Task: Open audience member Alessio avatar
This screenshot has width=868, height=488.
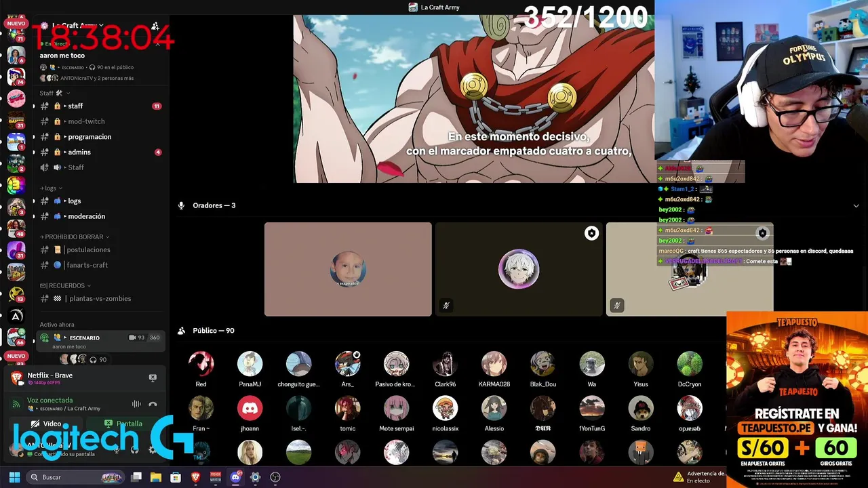Action: pyautogui.click(x=494, y=409)
